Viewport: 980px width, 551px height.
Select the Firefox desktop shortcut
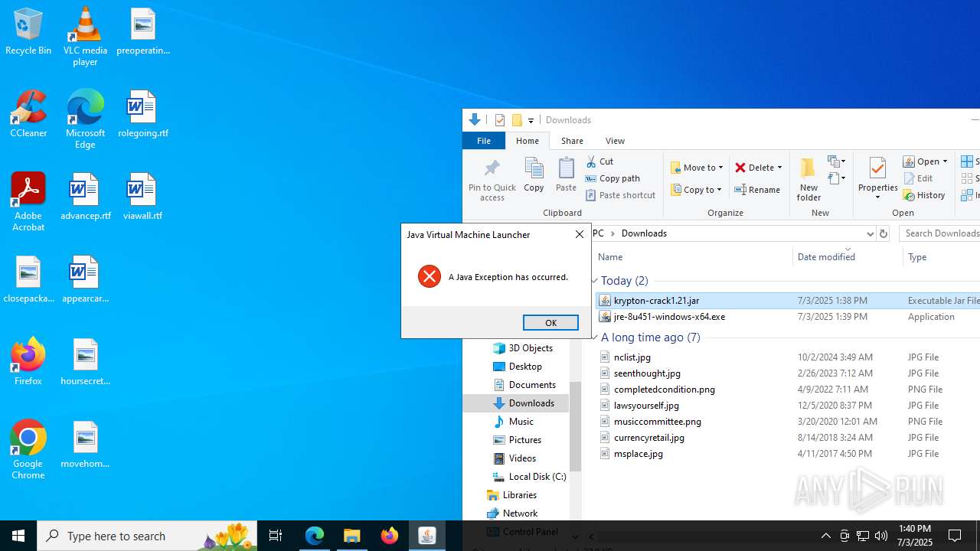point(28,361)
